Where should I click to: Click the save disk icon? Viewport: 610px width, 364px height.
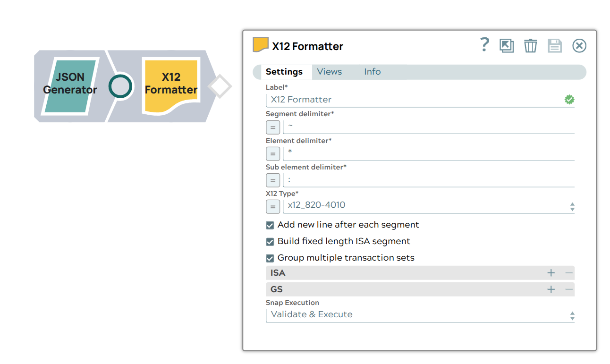555,46
